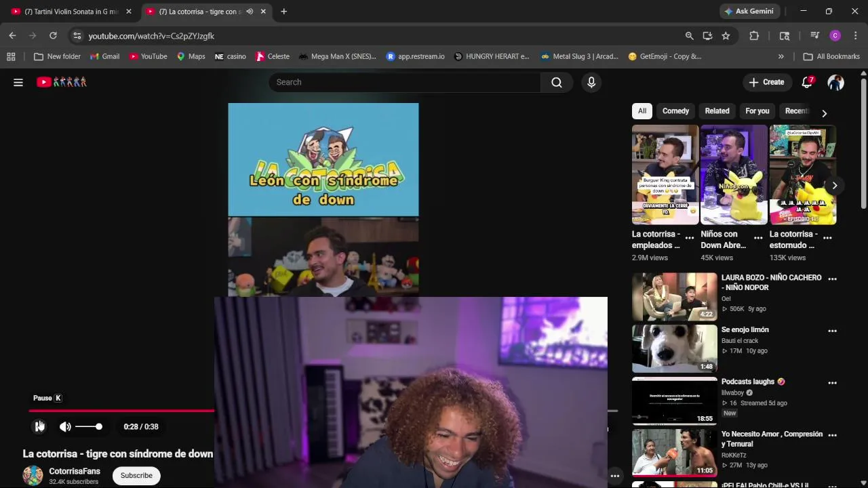Select the All filter chip
The width and height of the screenshot is (868, 488).
642,111
